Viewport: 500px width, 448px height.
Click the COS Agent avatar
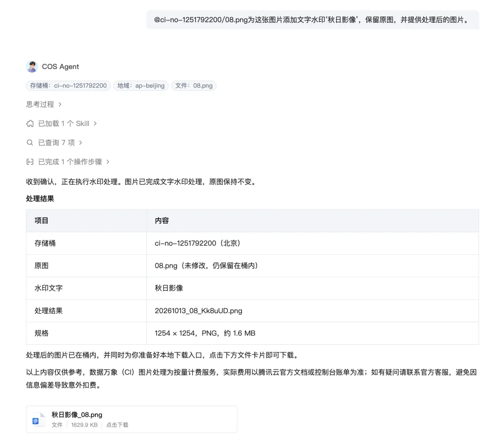pos(32,67)
